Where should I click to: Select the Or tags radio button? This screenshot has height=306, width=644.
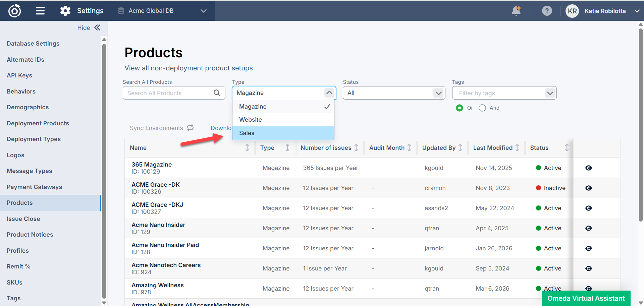[x=460, y=108]
